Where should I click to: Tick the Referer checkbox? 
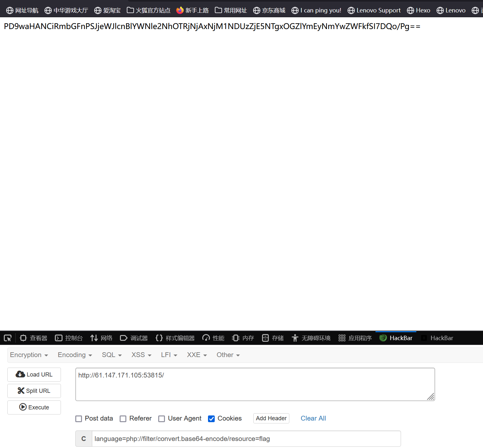(x=123, y=419)
